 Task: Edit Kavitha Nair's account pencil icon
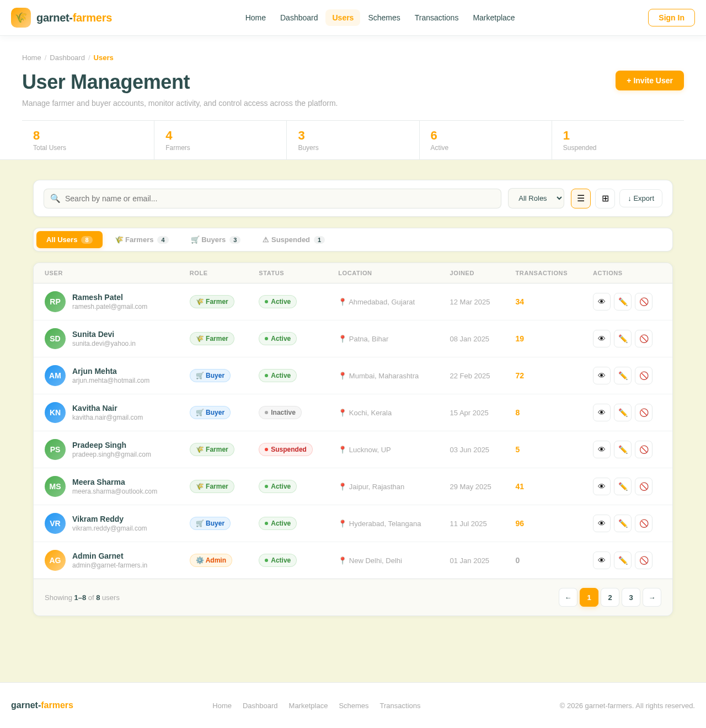[623, 413]
